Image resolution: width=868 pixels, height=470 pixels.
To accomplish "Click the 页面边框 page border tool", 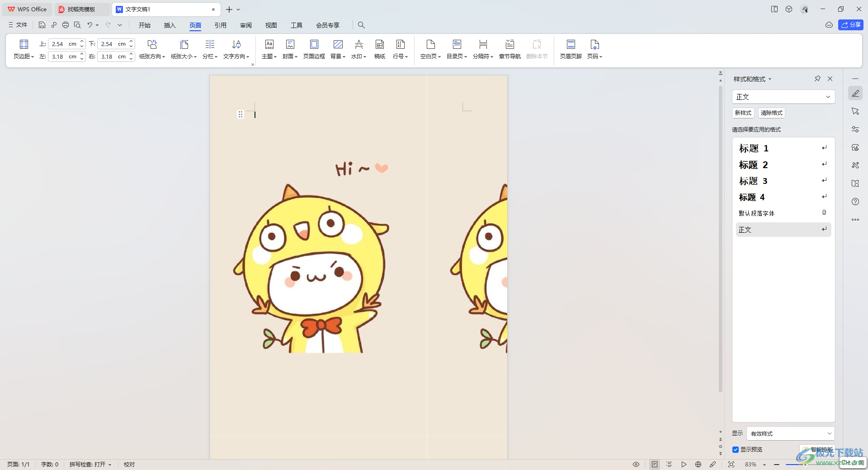I will [x=314, y=49].
